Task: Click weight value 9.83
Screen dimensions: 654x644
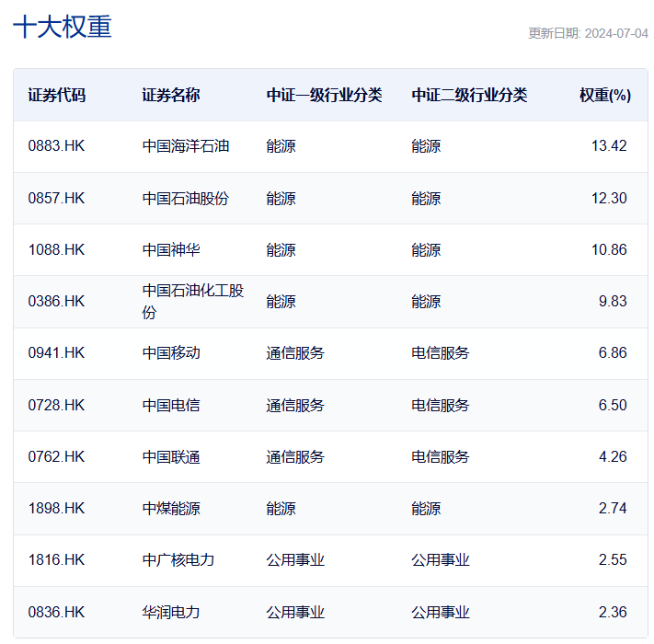Action: 613,301
